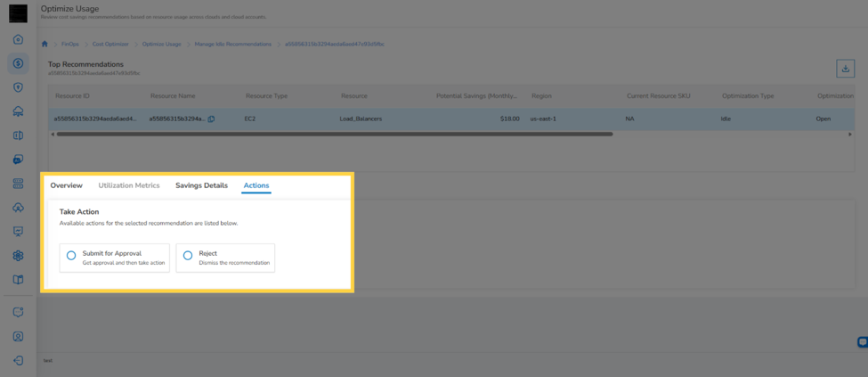Click the table scroll-right arrow

[850, 134]
